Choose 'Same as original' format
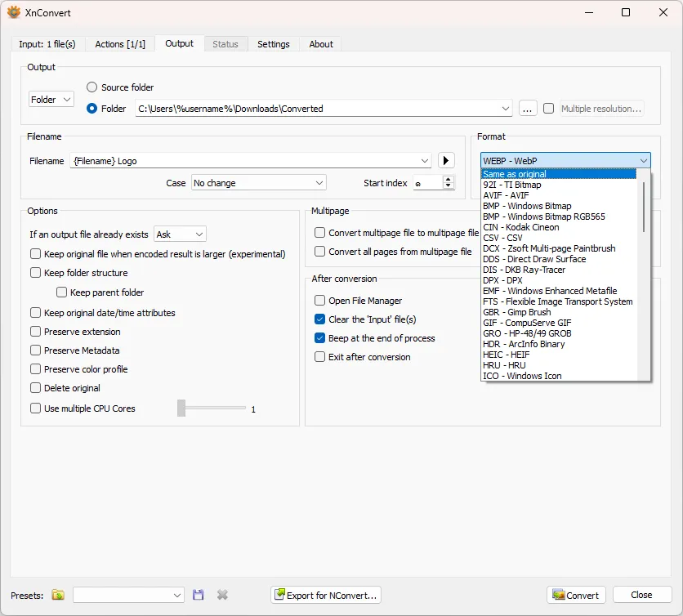The width and height of the screenshot is (683, 616). tap(559, 174)
